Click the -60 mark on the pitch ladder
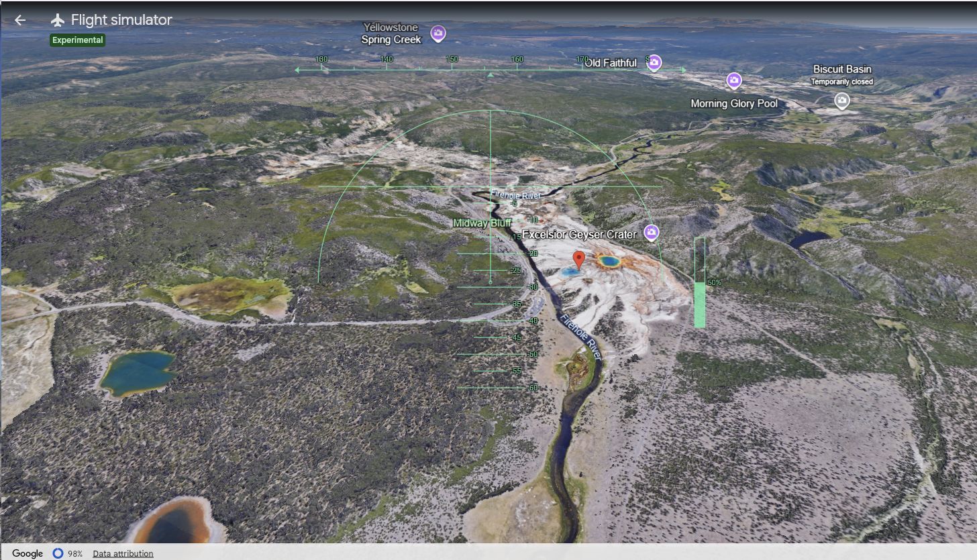This screenshot has height=560, width=977. [533, 388]
